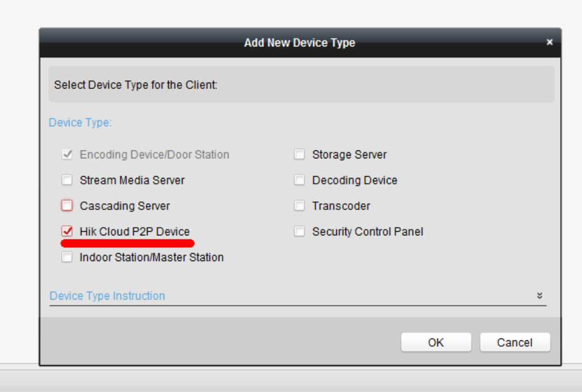Image resolution: width=582 pixels, height=392 pixels.
Task: Close the Add New Device Type dialog
Action: coord(549,42)
